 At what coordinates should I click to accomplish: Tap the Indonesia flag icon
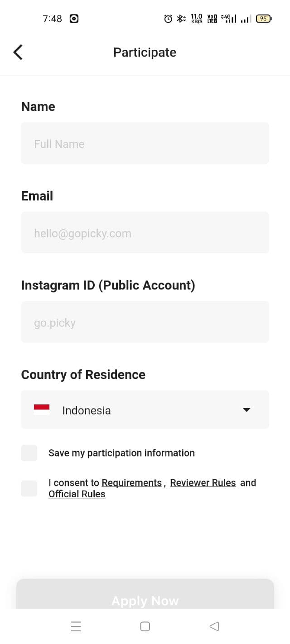pyautogui.click(x=42, y=410)
